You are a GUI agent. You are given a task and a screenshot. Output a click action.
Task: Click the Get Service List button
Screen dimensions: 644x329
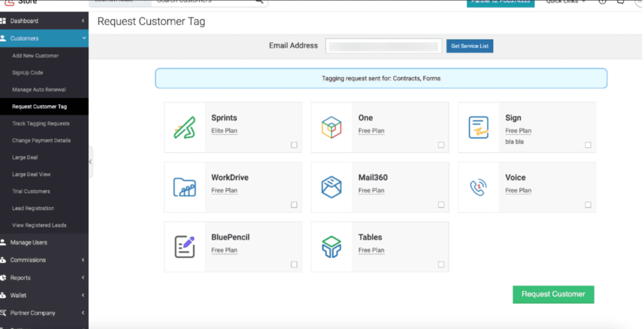point(470,46)
